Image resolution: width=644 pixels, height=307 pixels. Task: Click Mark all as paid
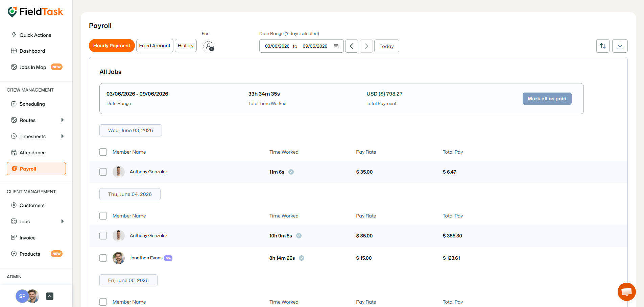tap(547, 99)
